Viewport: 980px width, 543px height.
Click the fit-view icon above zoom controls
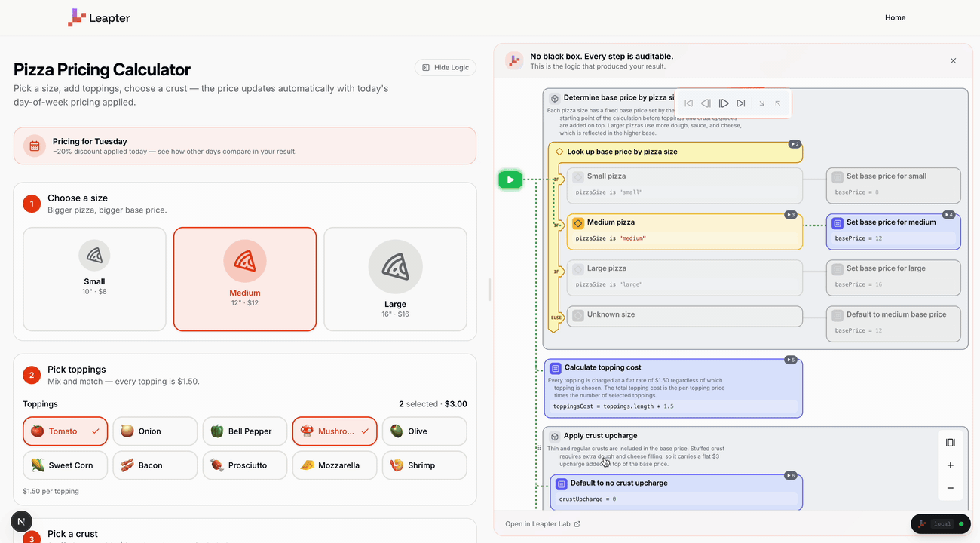click(950, 443)
